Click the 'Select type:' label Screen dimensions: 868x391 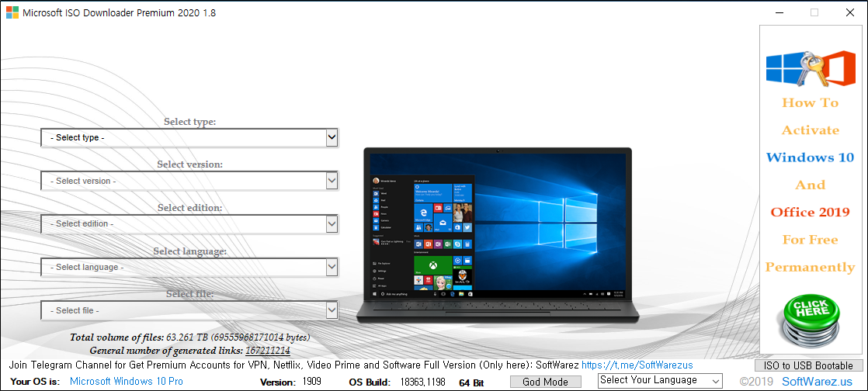[190, 122]
